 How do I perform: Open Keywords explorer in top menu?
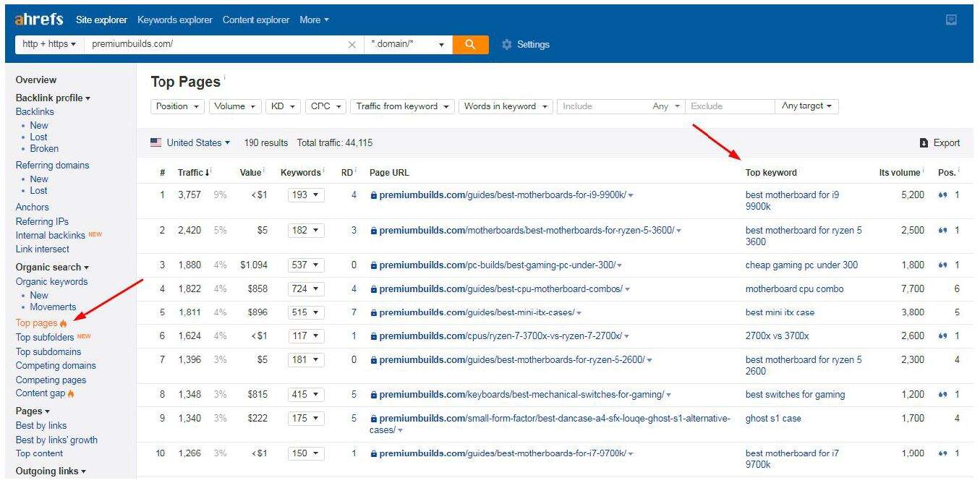174,20
